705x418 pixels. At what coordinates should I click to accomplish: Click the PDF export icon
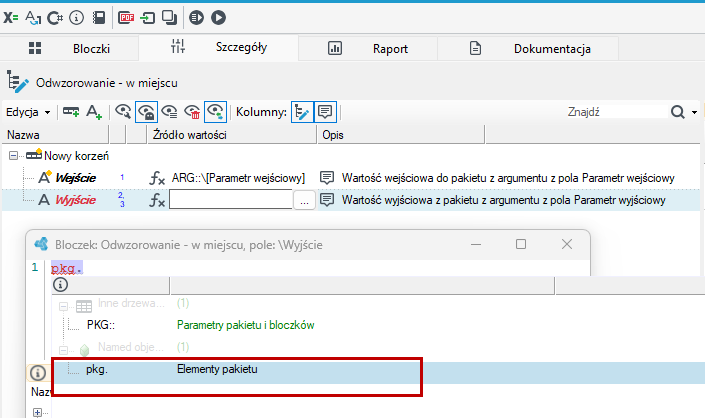coord(126,18)
